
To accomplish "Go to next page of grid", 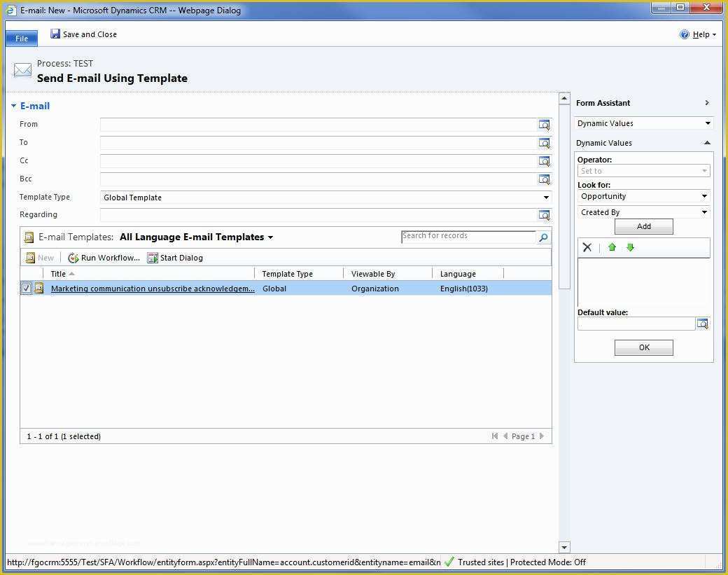I will [541, 436].
